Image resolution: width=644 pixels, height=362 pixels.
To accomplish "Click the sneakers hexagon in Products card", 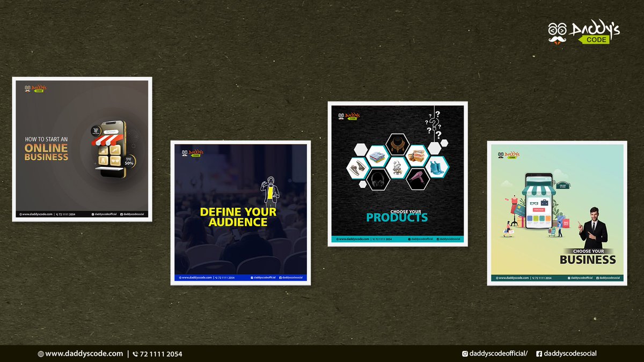I will (x=357, y=167).
